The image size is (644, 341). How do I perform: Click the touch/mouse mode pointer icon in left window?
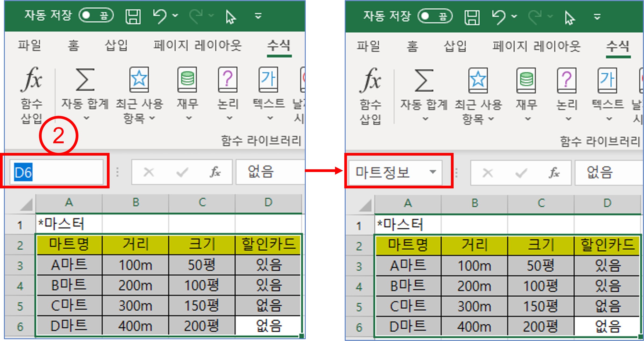(230, 17)
